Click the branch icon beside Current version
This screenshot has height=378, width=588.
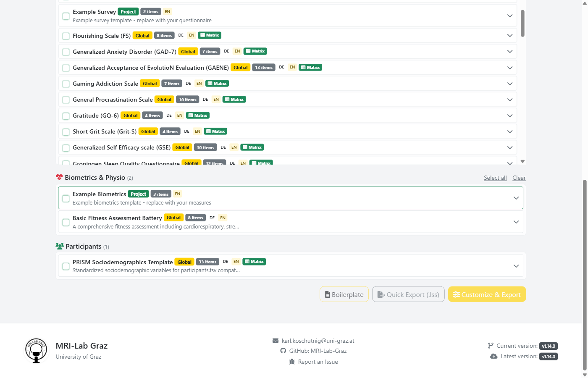(491, 346)
